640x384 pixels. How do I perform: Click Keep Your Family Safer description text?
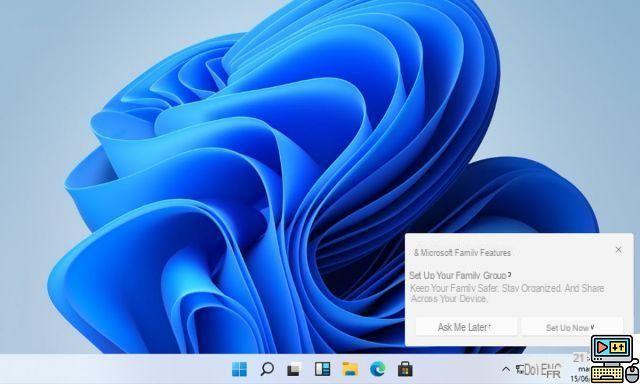click(x=507, y=293)
